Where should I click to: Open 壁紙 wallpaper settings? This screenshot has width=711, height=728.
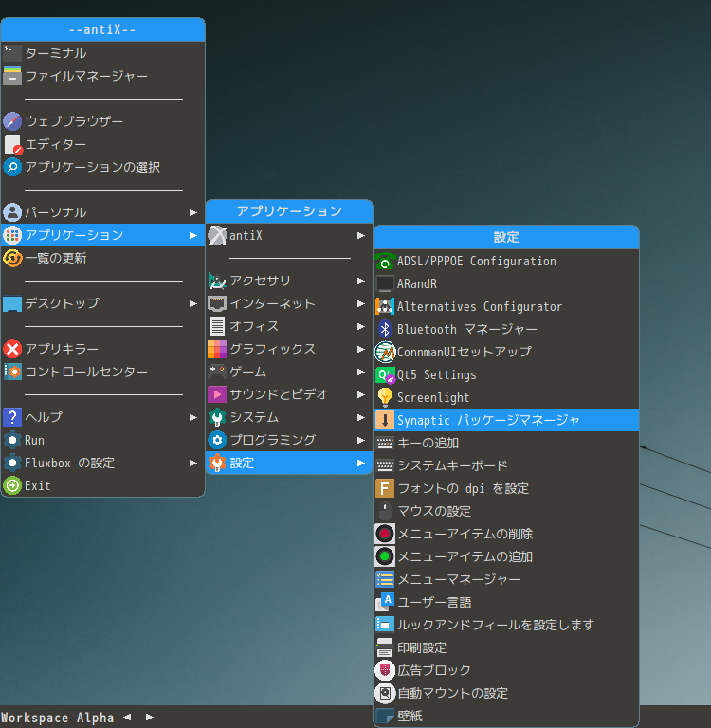(x=506, y=716)
